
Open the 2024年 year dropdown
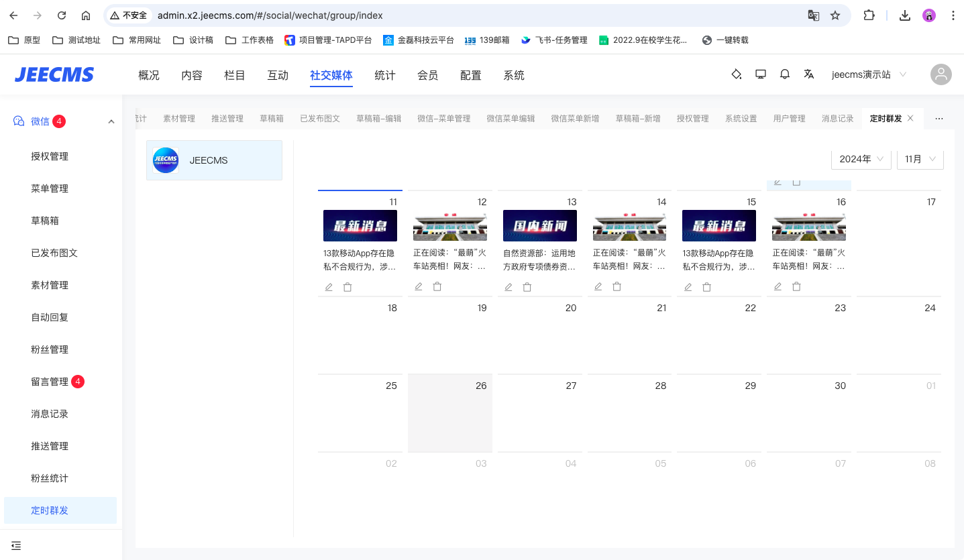click(x=861, y=159)
